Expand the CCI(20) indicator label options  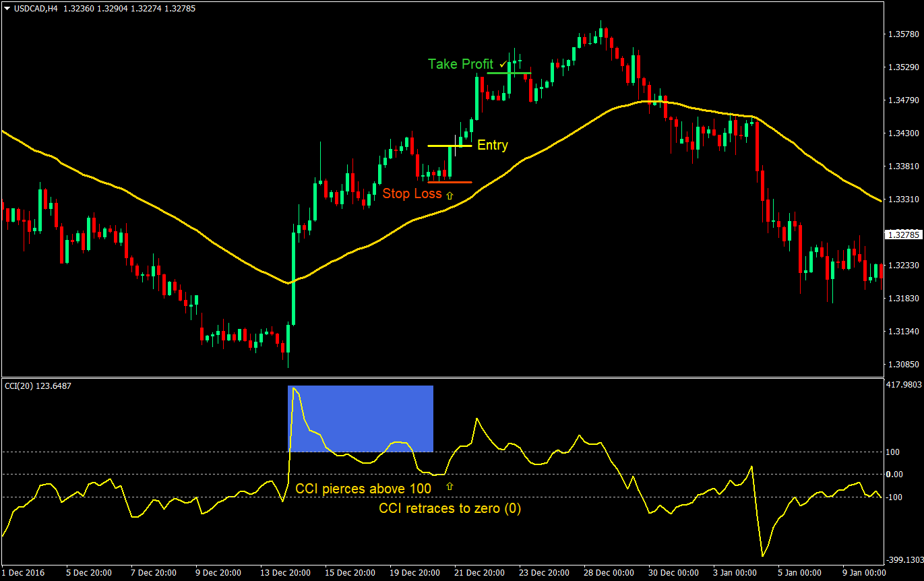point(20,386)
